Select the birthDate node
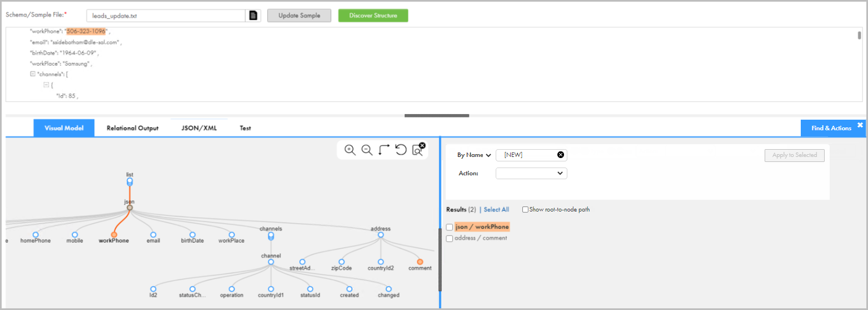 (x=192, y=235)
